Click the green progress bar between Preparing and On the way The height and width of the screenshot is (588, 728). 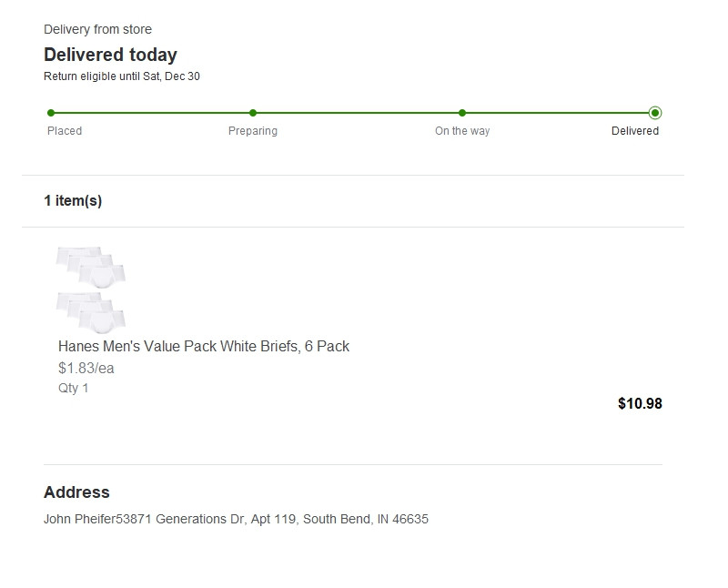pos(357,113)
